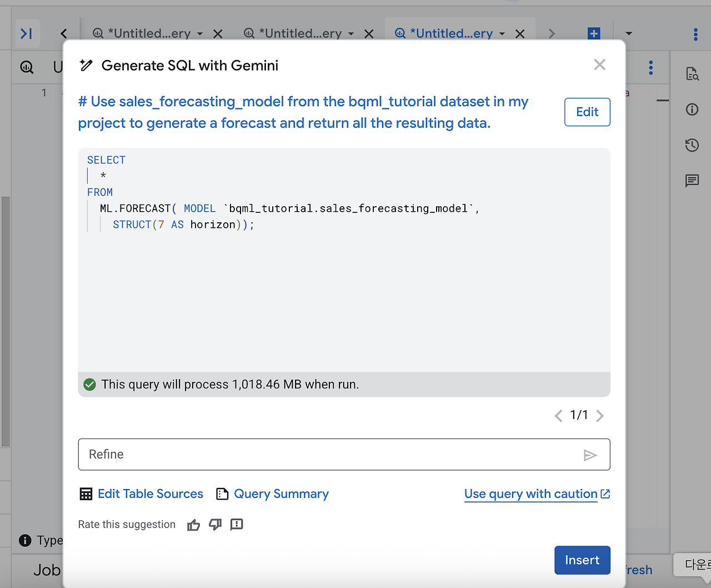Click the green validation check icon
711x588 pixels.
point(89,385)
